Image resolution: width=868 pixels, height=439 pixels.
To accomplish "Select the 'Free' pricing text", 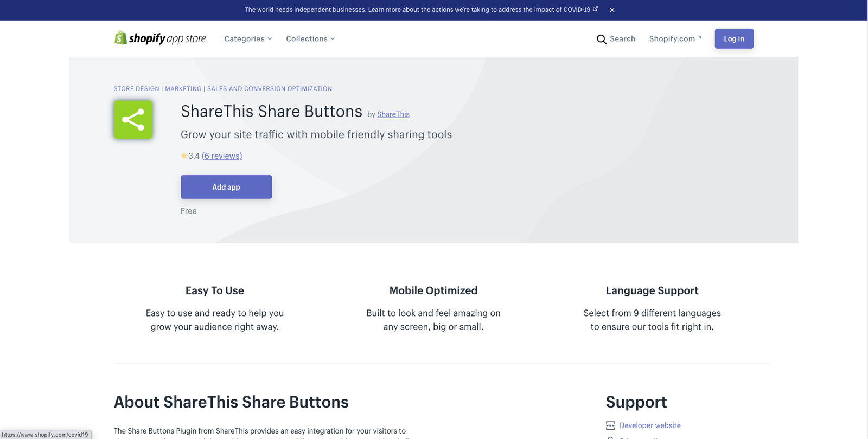I will coord(189,211).
